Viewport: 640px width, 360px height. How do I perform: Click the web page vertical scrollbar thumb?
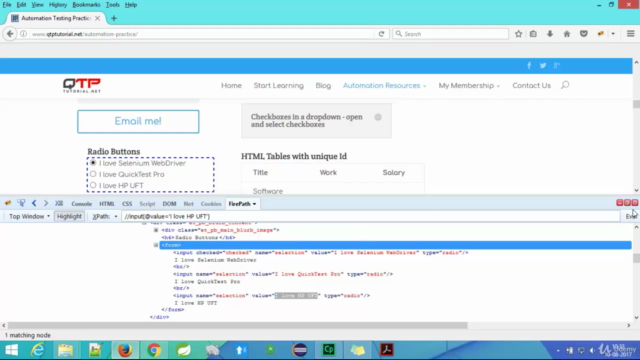(636, 104)
